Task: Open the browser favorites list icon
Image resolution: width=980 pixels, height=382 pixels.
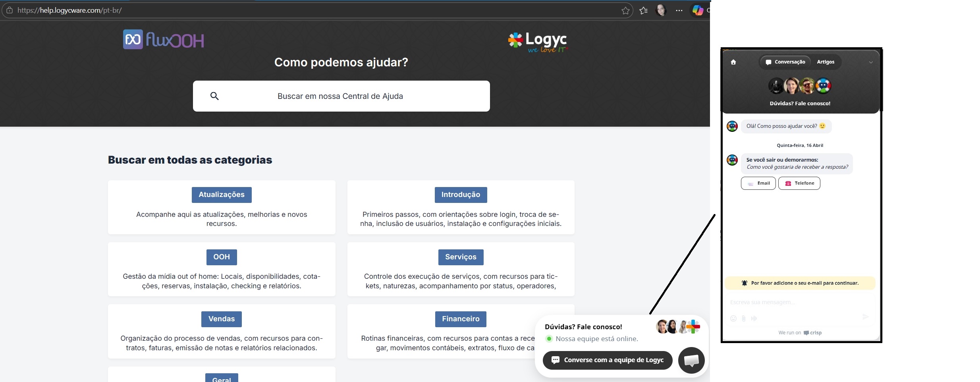Action: 643,11
